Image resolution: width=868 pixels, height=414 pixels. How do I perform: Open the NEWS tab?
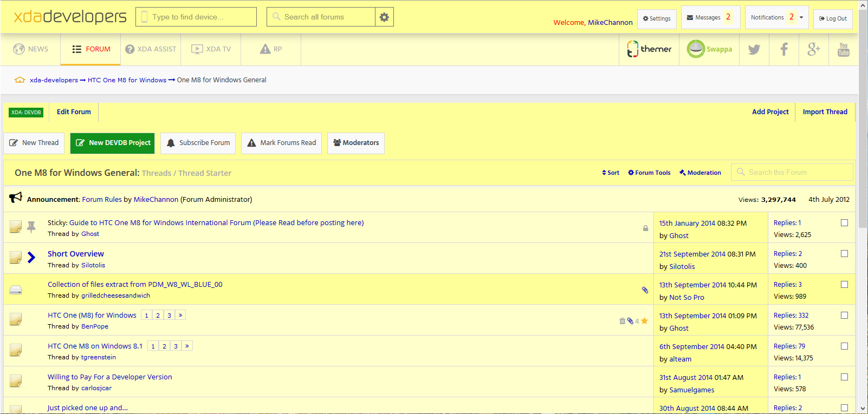coord(31,49)
